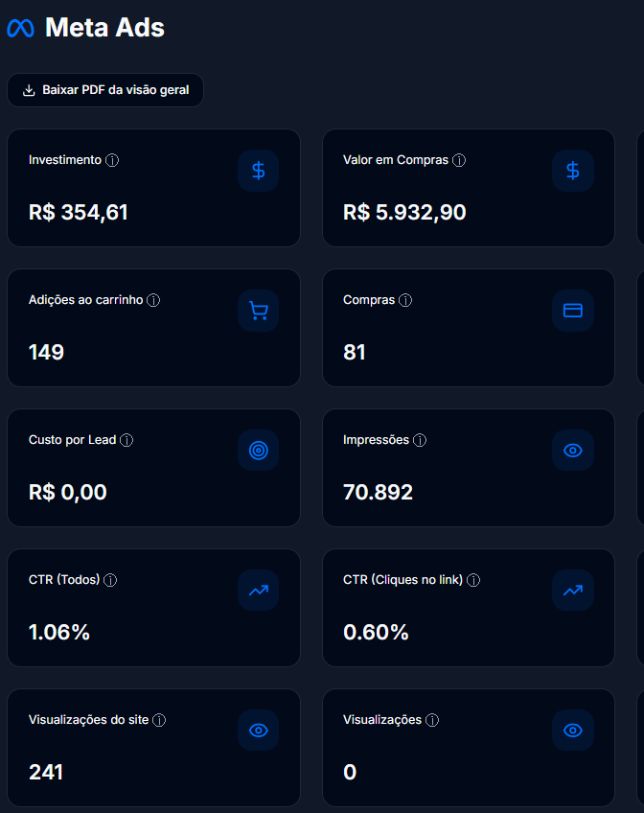Screen dimensions: 644x813
Task: Click the info icon next to Impressões
Action: (x=420, y=440)
